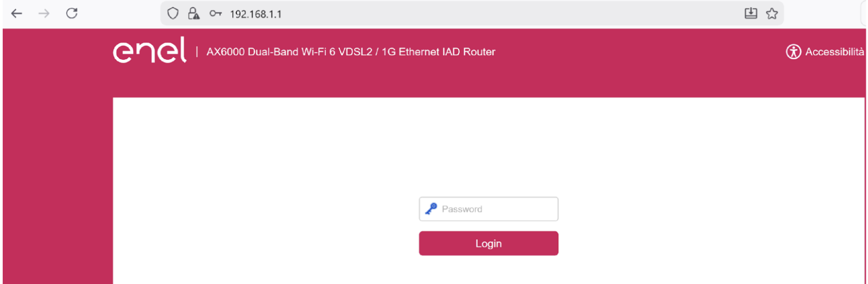Viewport: 868px width, 284px height.
Task: Click the AX6000 Dual-Band router title
Action: 351,52
